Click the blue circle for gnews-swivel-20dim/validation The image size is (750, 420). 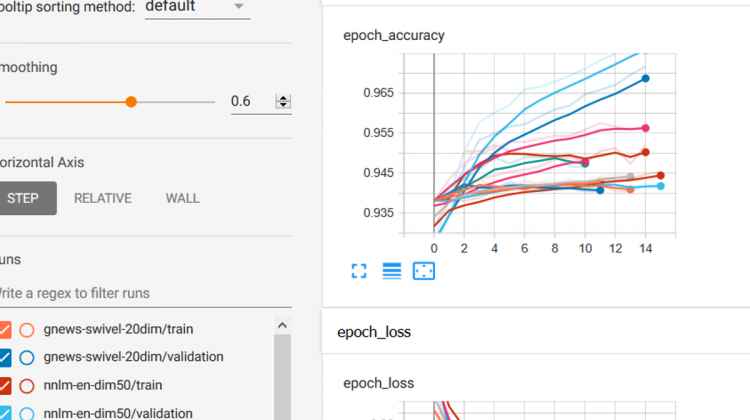pos(27,357)
